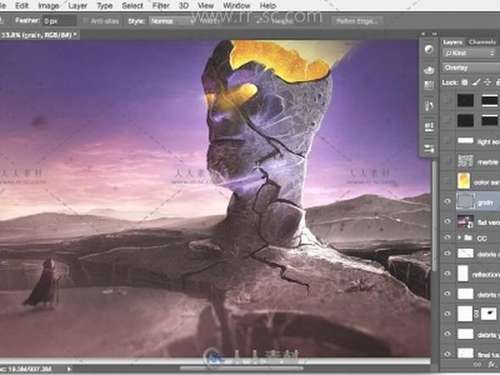Hide the grain layer
This screenshot has width=500, height=375.
pyautogui.click(x=448, y=201)
